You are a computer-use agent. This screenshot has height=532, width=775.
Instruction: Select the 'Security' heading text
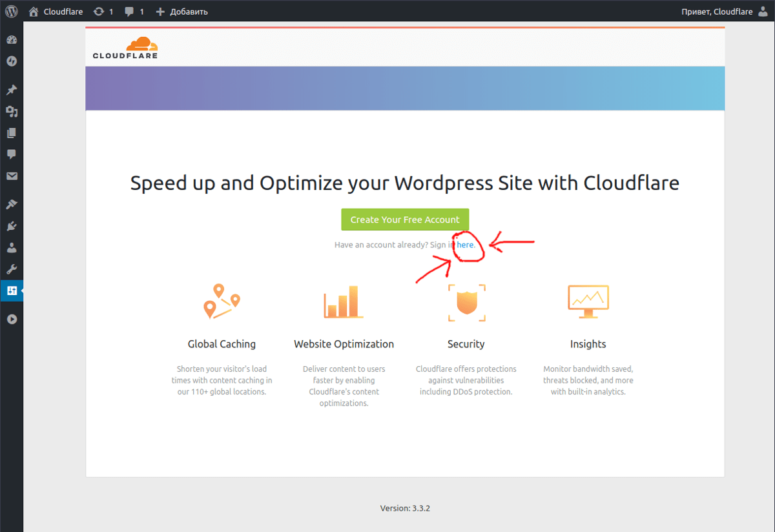466,344
